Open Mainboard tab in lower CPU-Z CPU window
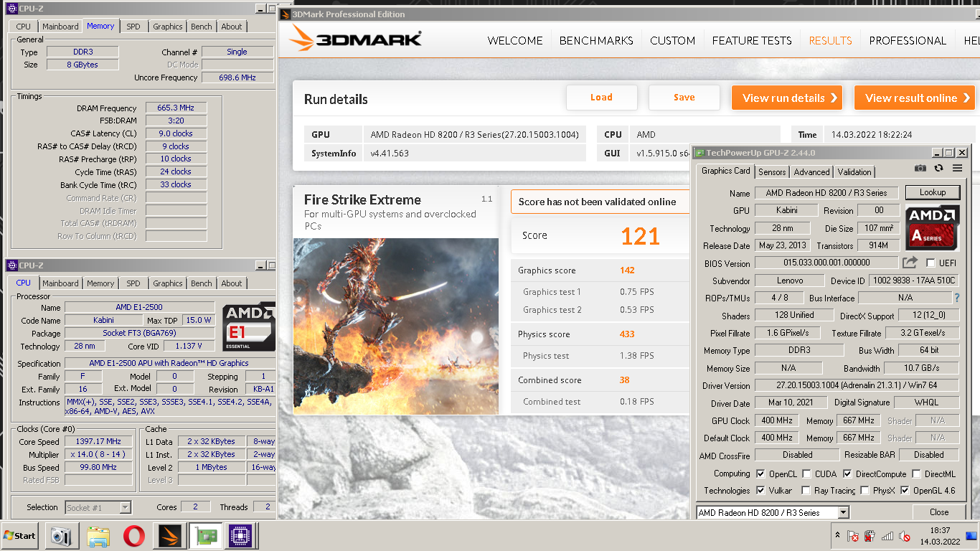 (60, 283)
